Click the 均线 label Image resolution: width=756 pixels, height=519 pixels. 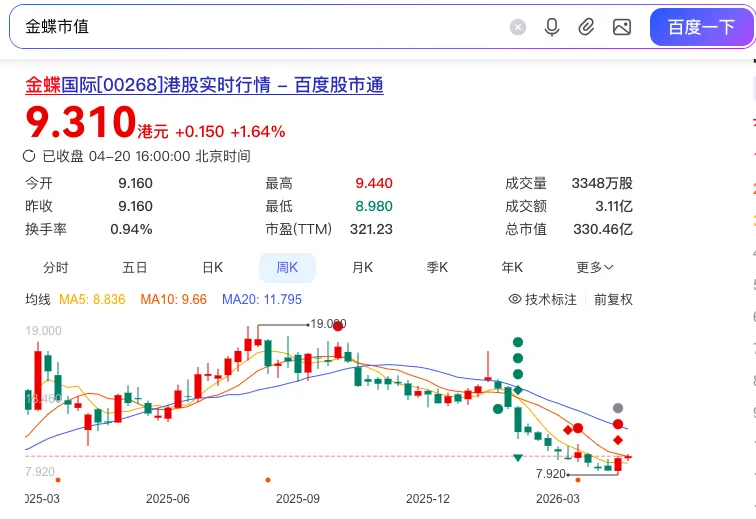tap(38, 300)
